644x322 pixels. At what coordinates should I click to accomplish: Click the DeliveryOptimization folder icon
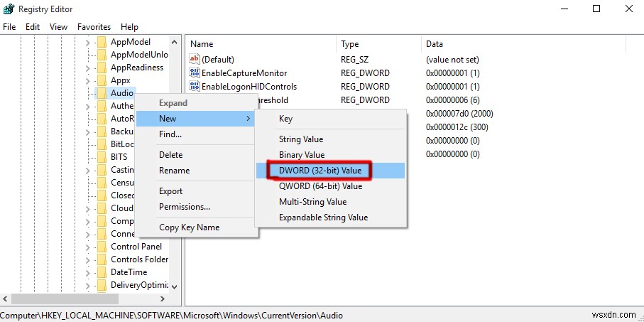(x=102, y=285)
